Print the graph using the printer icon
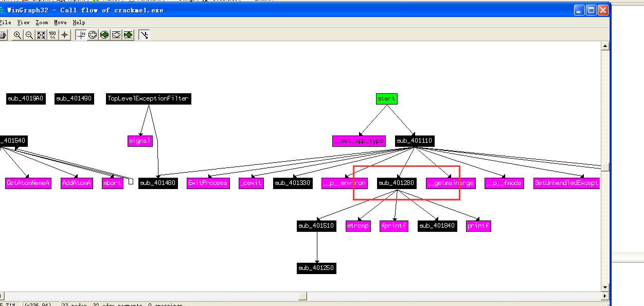Viewport: 644px width, 306px height. (2, 35)
